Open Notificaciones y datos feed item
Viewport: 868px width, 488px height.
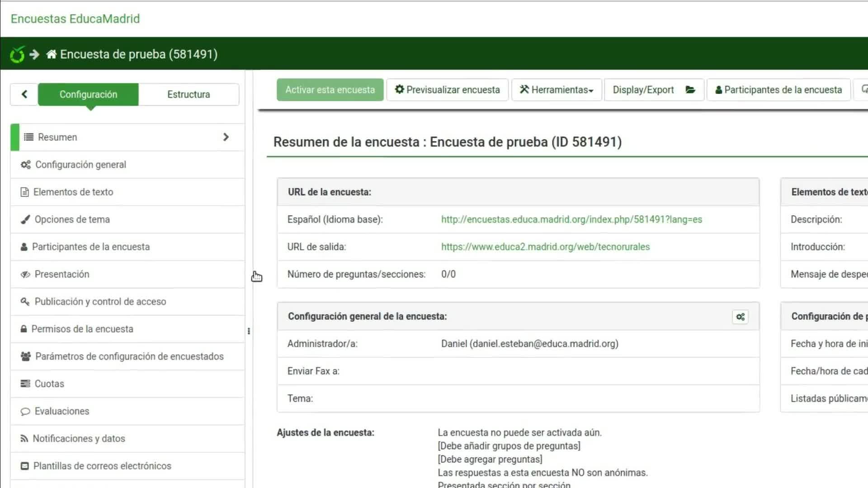(79, 438)
